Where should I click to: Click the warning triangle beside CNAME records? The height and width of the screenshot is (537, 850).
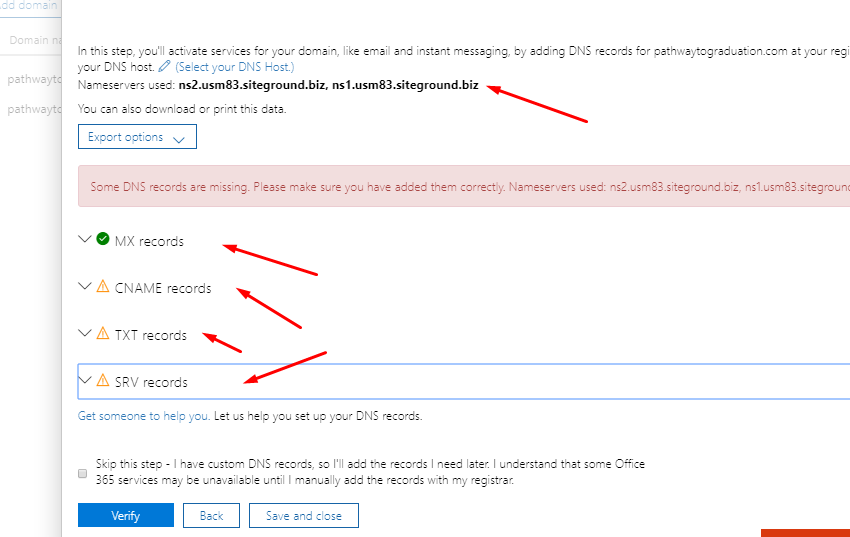pos(103,286)
